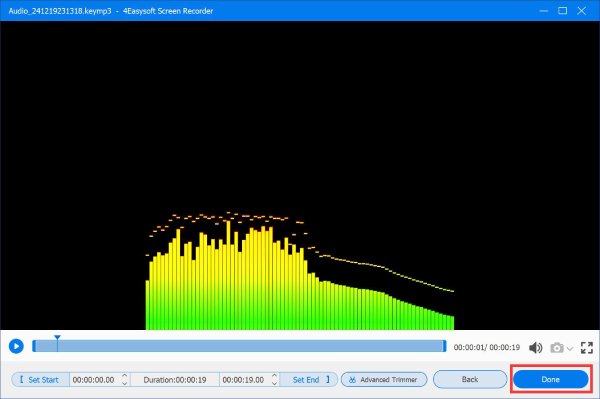Click the left start handle of trim bar
Image resolution: width=600 pixels, height=399 pixels.
(34, 346)
